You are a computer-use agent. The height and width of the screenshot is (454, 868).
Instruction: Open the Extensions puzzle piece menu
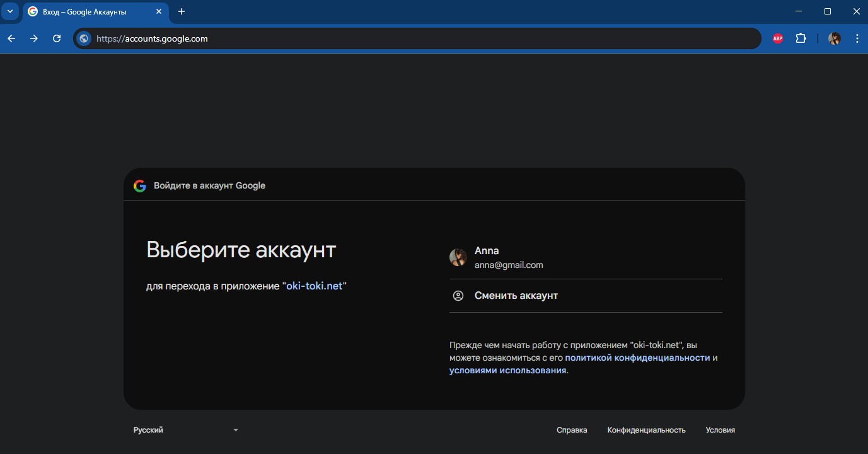(801, 38)
